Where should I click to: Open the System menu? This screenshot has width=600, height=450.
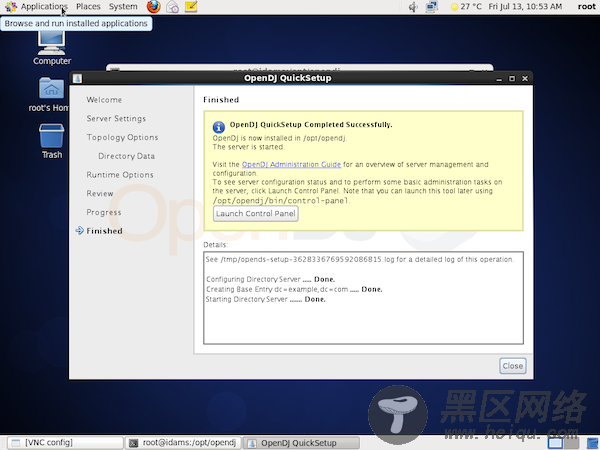(123, 7)
